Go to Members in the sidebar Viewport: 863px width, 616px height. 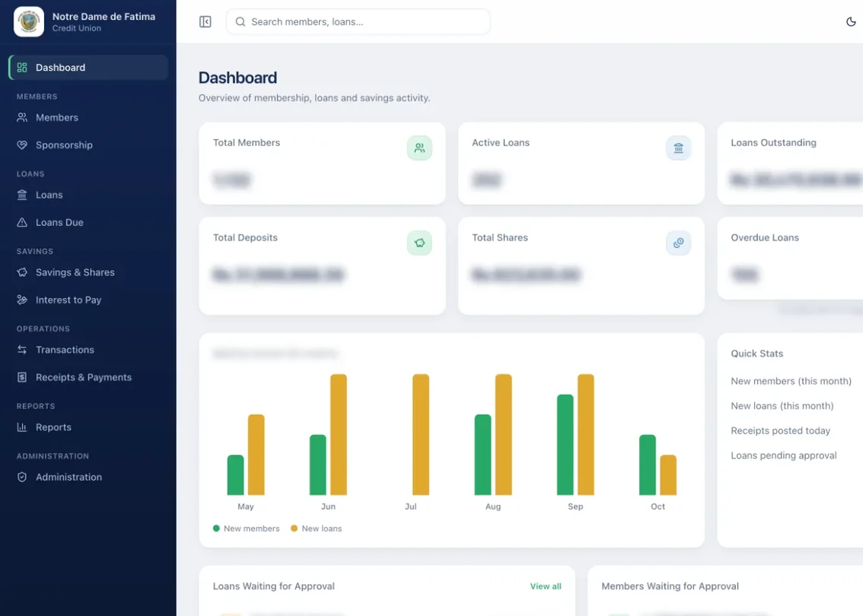[88, 118]
